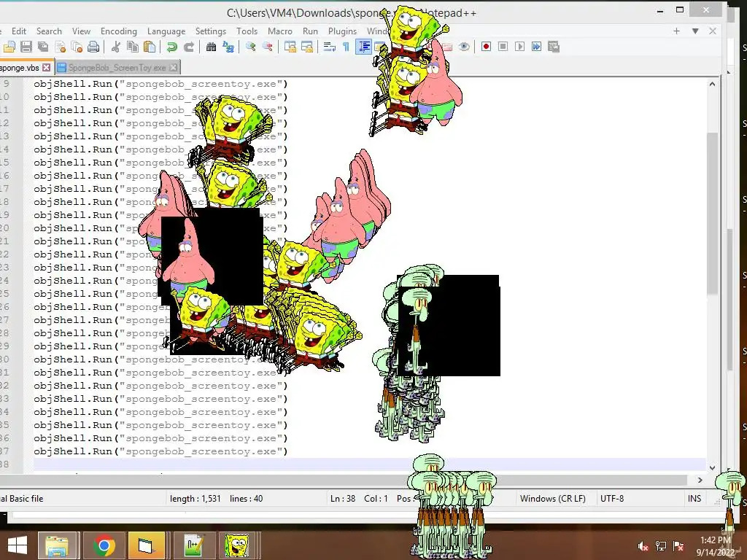Click the Paste clipboard toolbar icon
Image resolution: width=747 pixels, height=560 pixels.
tap(150, 47)
